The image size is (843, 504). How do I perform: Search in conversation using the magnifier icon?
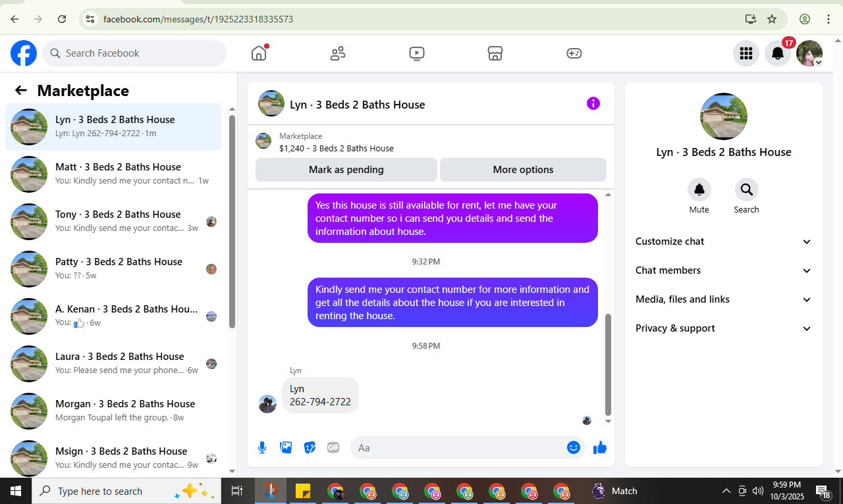click(747, 189)
